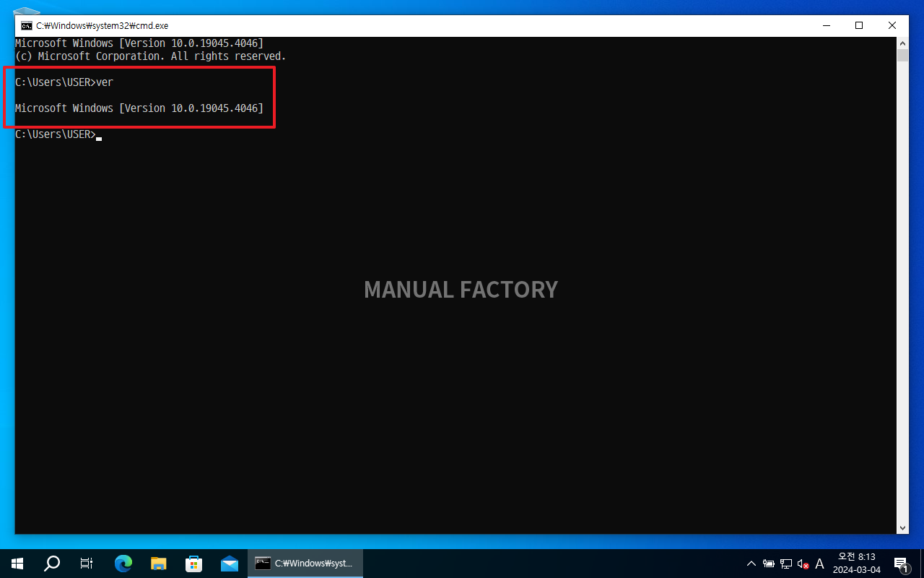Toggle the IME input mode indicator A
This screenshot has width=924, height=578.
pyautogui.click(x=819, y=564)
